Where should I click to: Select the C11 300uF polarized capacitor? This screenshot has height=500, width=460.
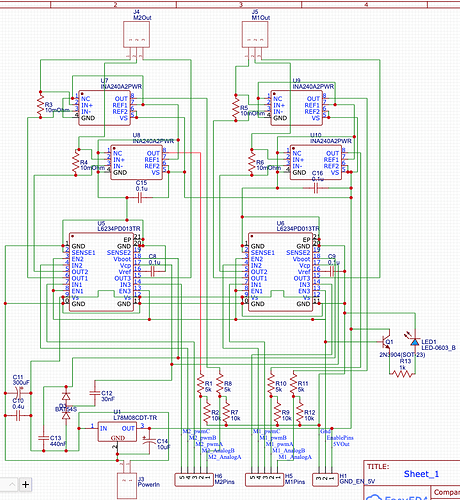[19, 393]
